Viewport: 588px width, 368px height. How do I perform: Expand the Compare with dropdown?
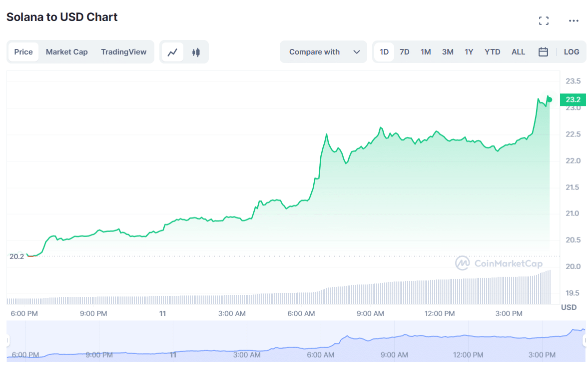pos(323,52)
